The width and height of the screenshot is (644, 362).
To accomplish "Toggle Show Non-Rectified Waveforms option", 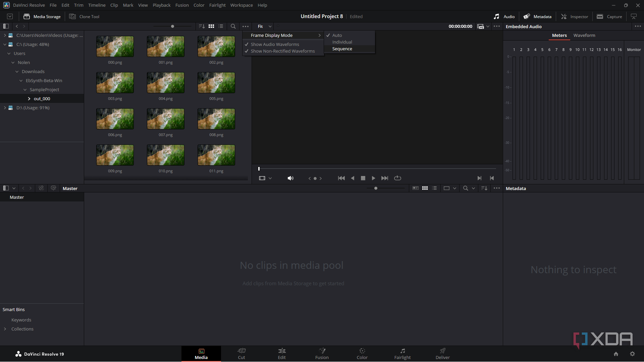I will (x=283, y=51).
